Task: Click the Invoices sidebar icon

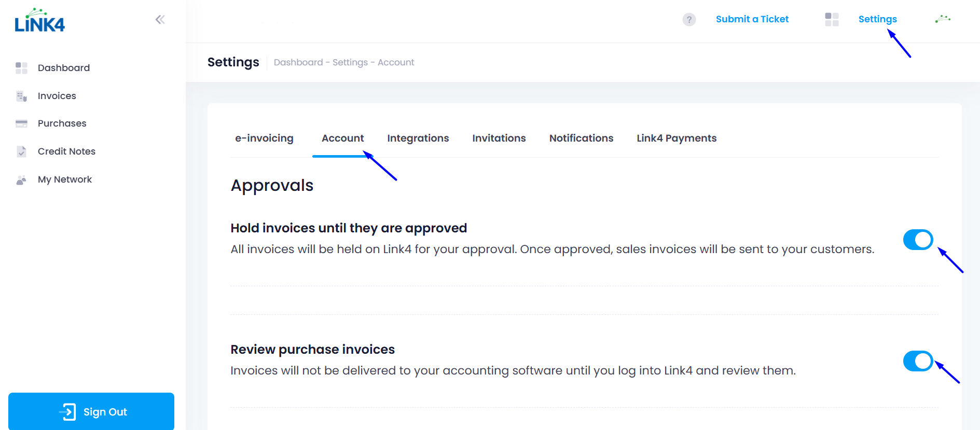Action: [x=21, y=96]
